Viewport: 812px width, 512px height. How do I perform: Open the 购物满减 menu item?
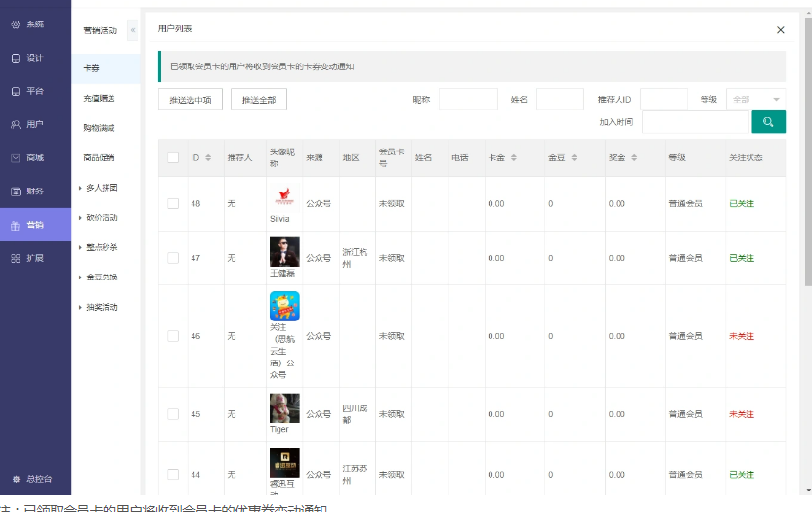[x=100, y=128]
